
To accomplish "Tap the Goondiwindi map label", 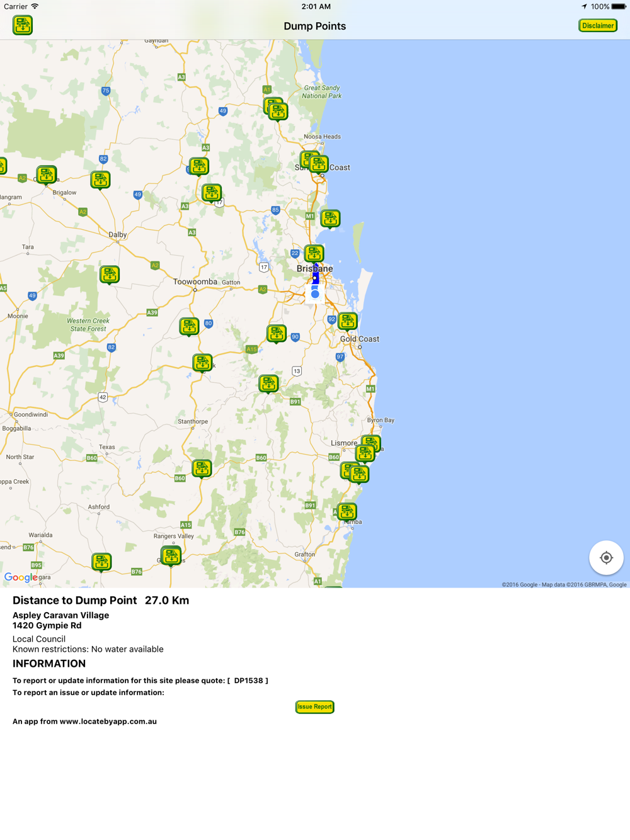I will (31, 414).
